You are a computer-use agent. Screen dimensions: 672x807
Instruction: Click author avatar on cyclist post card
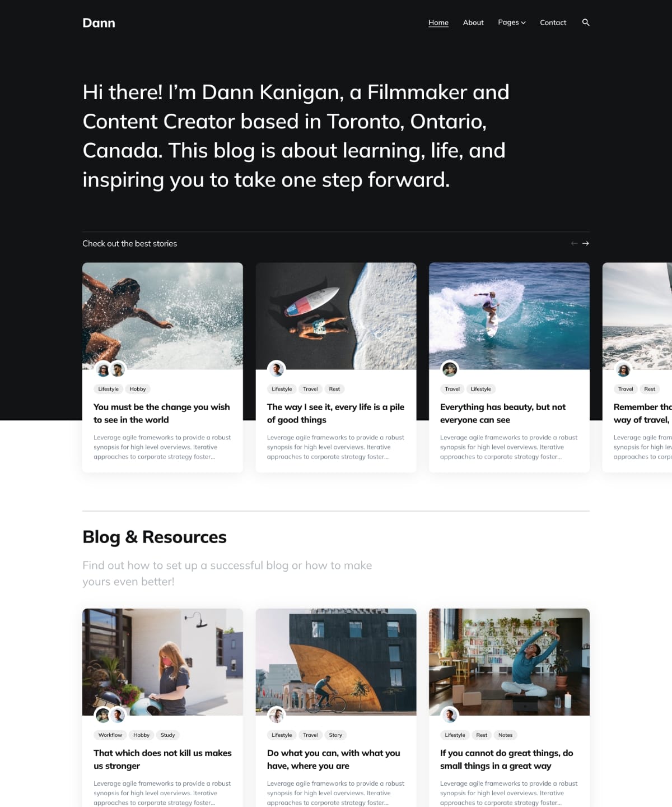(x=277, y=715)
